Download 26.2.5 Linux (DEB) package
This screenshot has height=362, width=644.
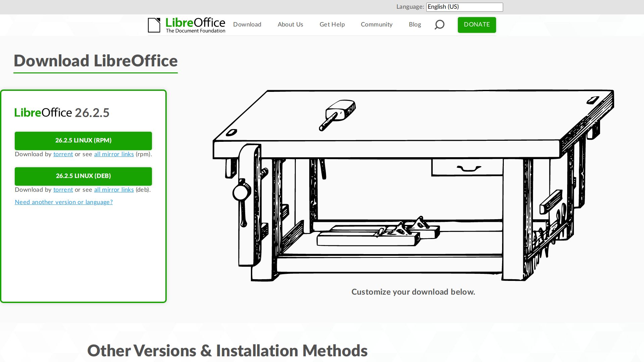(x=83, y=176)
